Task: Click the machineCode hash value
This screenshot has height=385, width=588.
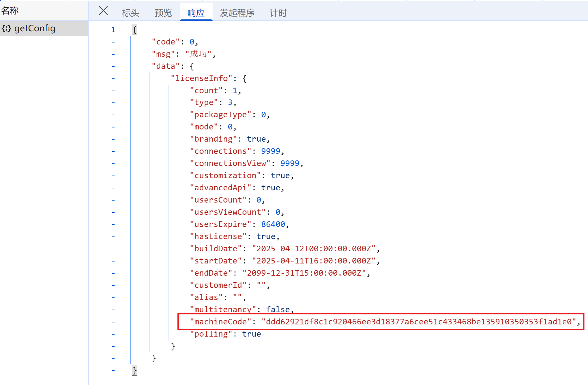Action: (x=419, y=322)
